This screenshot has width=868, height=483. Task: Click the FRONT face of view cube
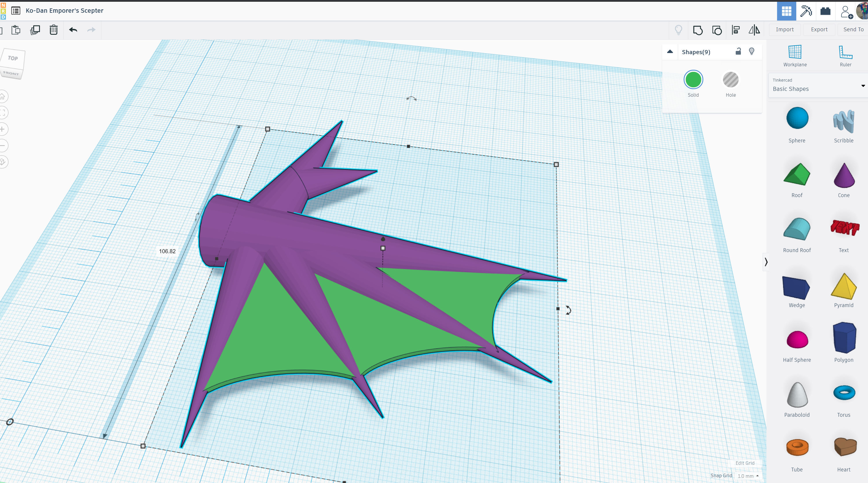[x=11, y=73]
